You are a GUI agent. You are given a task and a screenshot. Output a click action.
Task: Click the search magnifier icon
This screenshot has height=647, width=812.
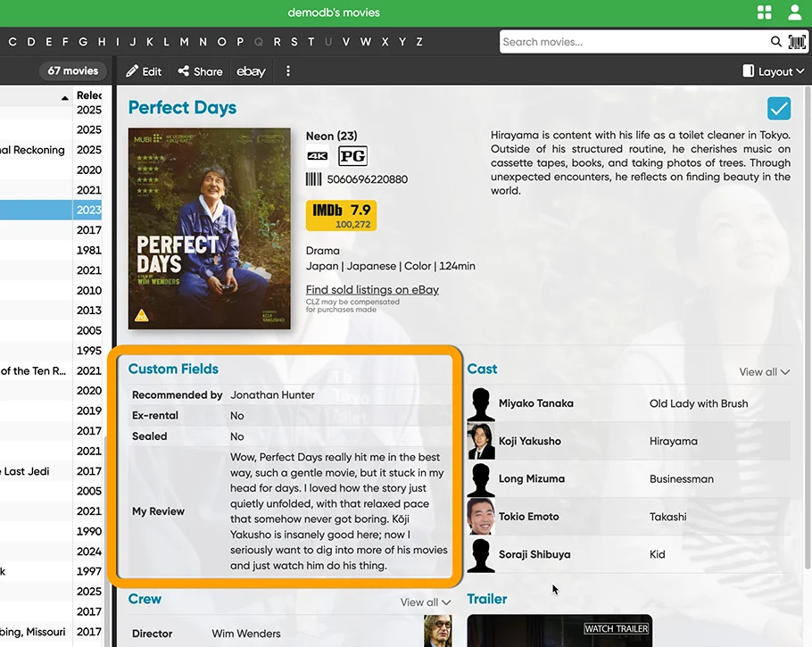(x=776, y=42)
